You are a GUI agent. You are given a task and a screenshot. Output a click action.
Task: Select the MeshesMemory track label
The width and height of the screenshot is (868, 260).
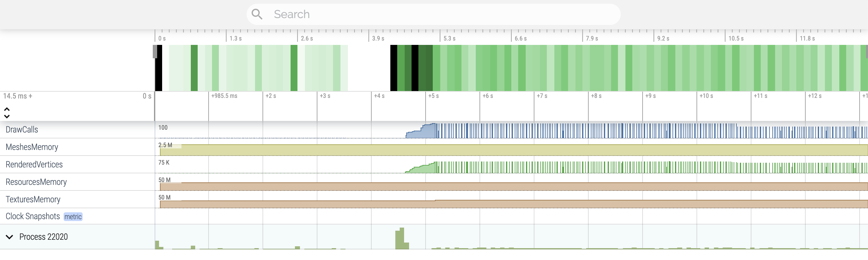(x=32, y=147)
